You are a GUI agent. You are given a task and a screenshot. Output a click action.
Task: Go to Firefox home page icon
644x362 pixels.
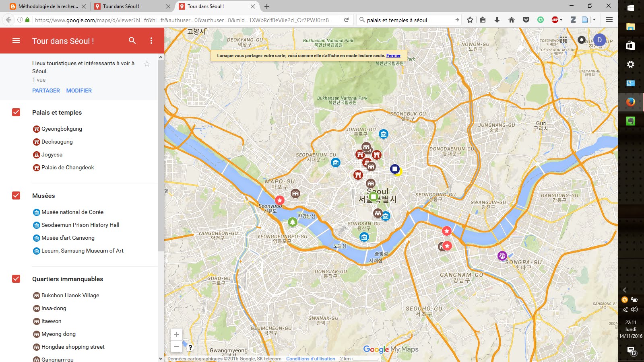point(512,20)
